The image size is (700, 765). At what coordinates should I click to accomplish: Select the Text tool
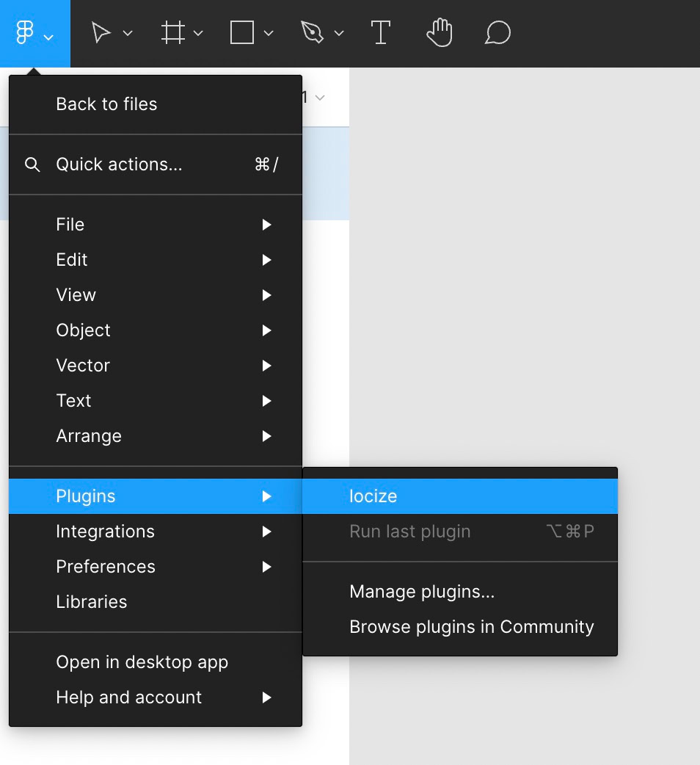[x=380, y=33]
